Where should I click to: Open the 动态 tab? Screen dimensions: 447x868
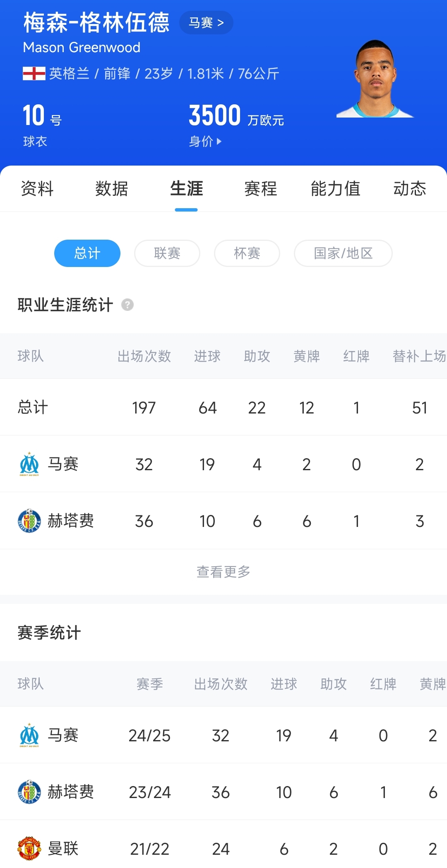410,189
